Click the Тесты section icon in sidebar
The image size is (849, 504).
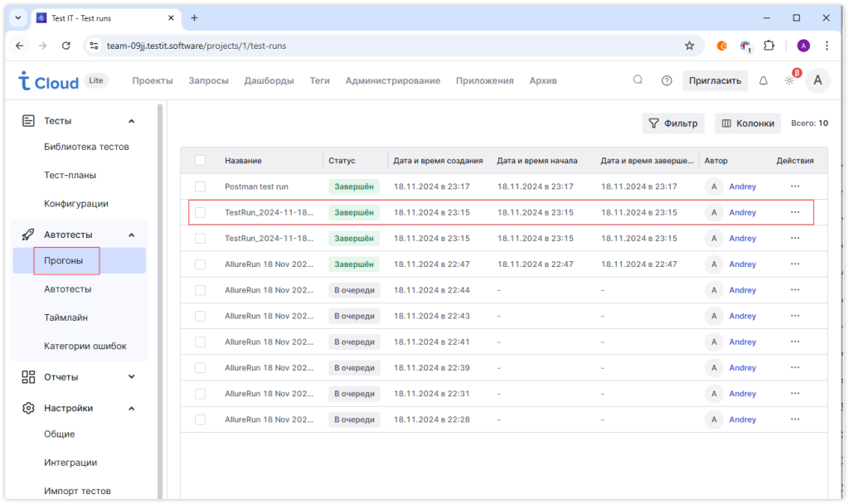[x=28, y=120]
